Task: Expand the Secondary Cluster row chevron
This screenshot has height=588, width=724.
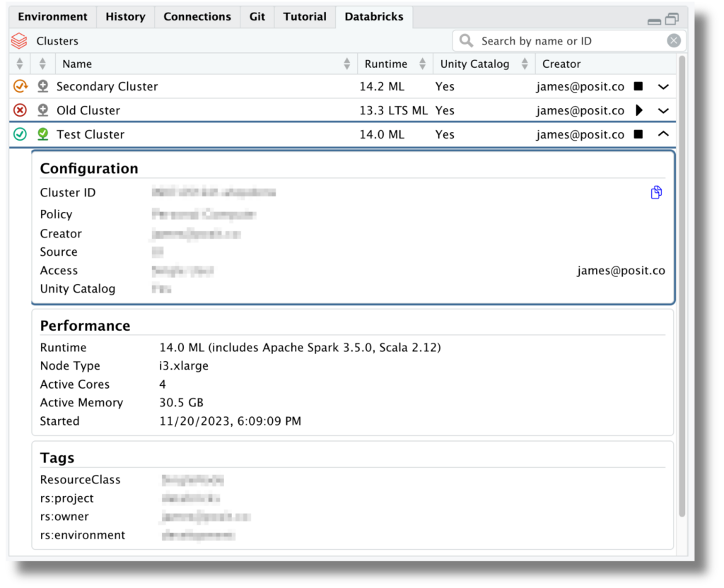Action: 662,86
